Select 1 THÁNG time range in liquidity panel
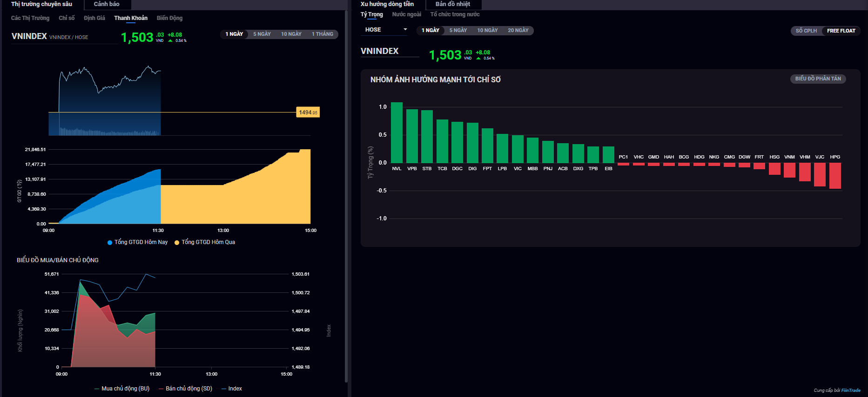This screenshot has width=868, height=397. pos(322,34)
